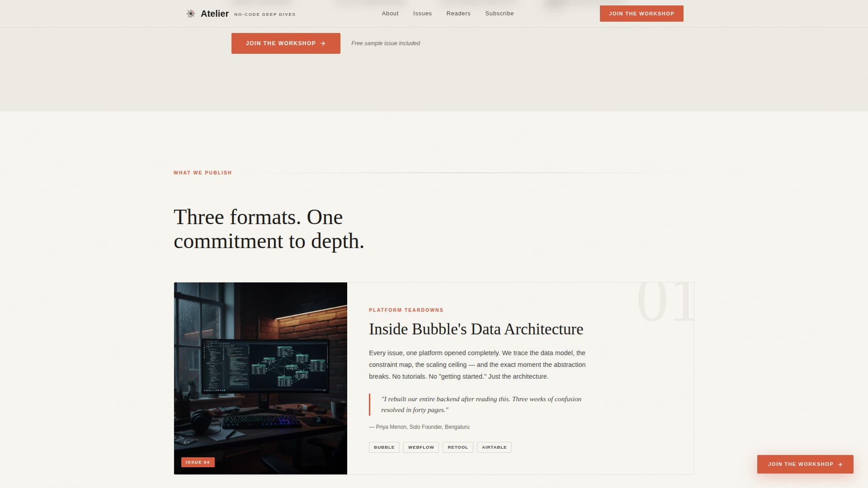Click the What We Publish section label

[x=203, y=173]
